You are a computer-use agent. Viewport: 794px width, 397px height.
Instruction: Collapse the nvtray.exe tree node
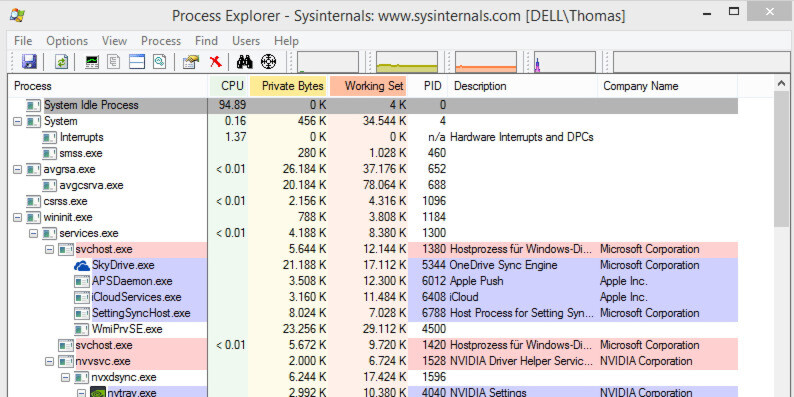pyautogui.click(x=82, y=392)
